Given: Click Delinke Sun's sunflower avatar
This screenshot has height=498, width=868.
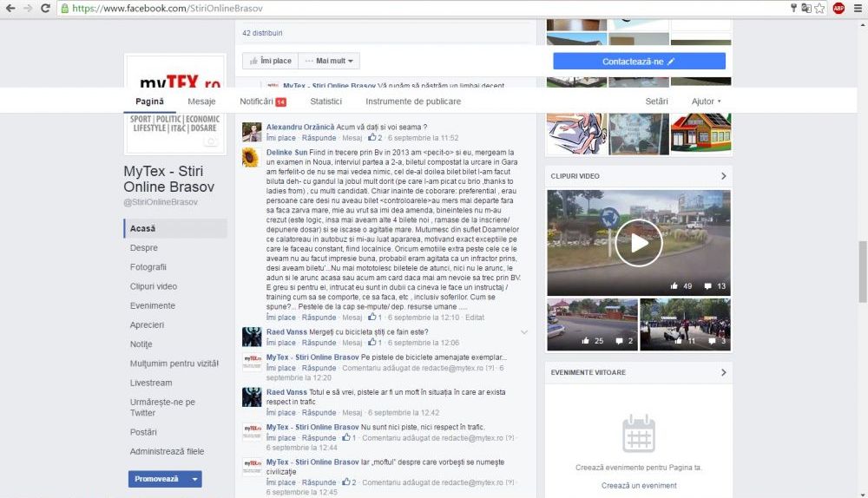Looking at the screenshot, I should point(252,158).
